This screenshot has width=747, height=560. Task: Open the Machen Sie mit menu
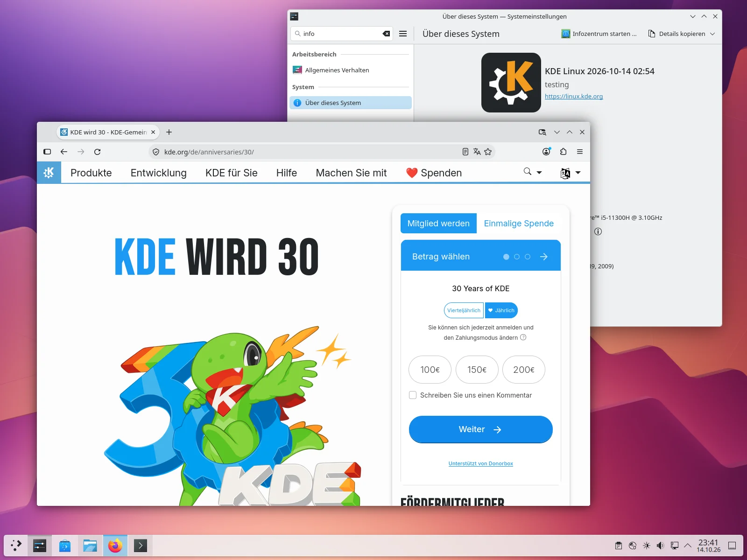[352, 173]
